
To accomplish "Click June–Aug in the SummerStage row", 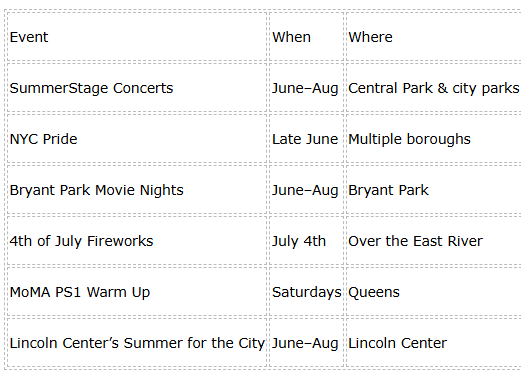I will coord(306,88).
